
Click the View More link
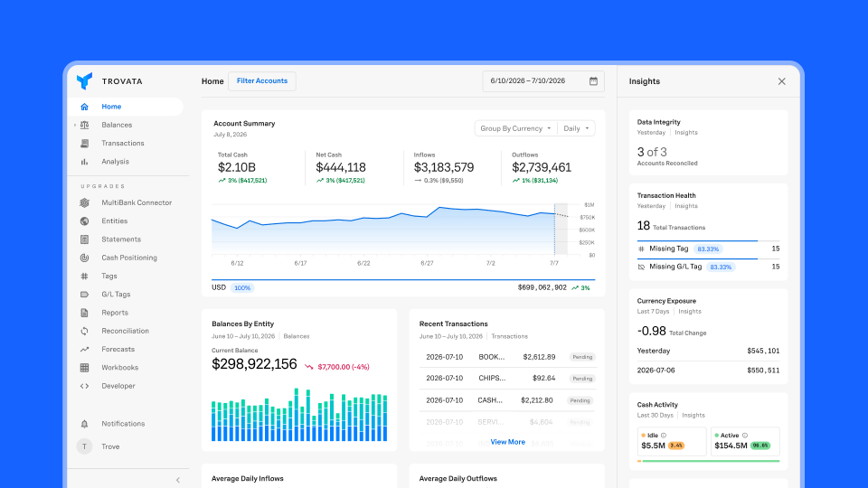[507, 442]
